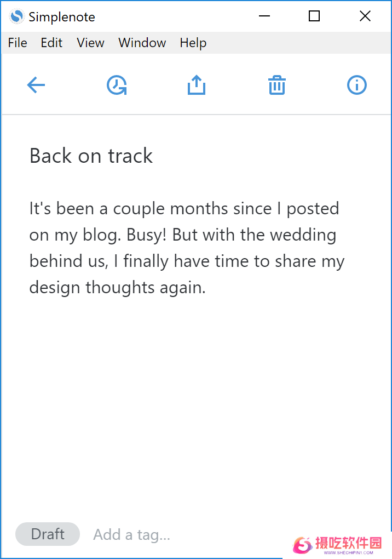Click into the note body paragraph

186,248
